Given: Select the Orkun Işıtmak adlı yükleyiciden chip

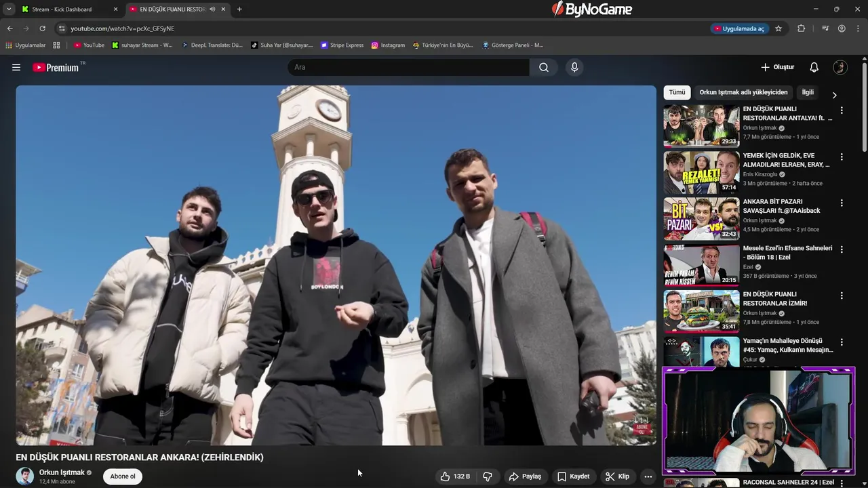Looking at the screenshot, I should click(743, 92).
